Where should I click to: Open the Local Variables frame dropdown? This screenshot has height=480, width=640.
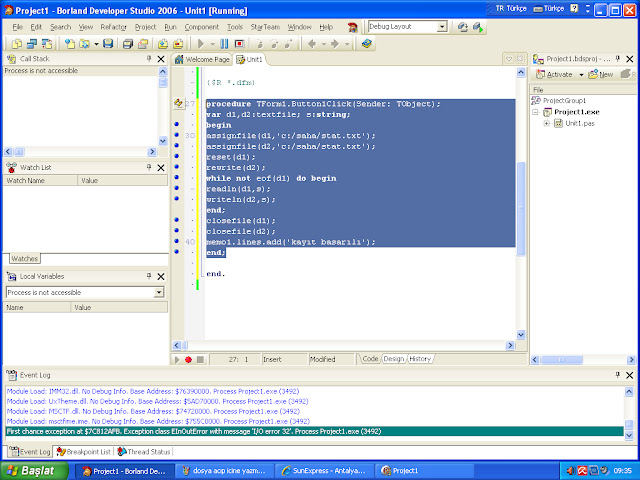159,292
